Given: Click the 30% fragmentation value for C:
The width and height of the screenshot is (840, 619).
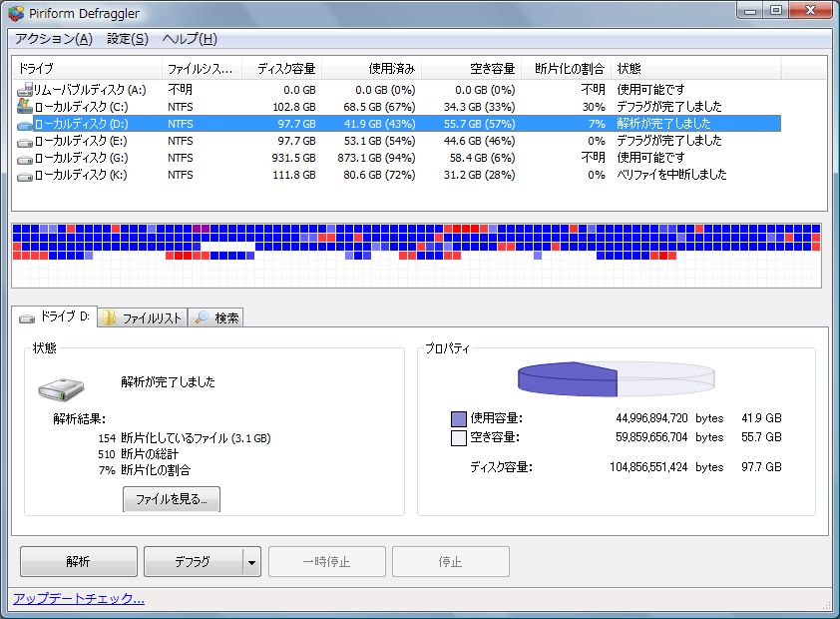Looking at the screenshot, I should coord(594,107).
